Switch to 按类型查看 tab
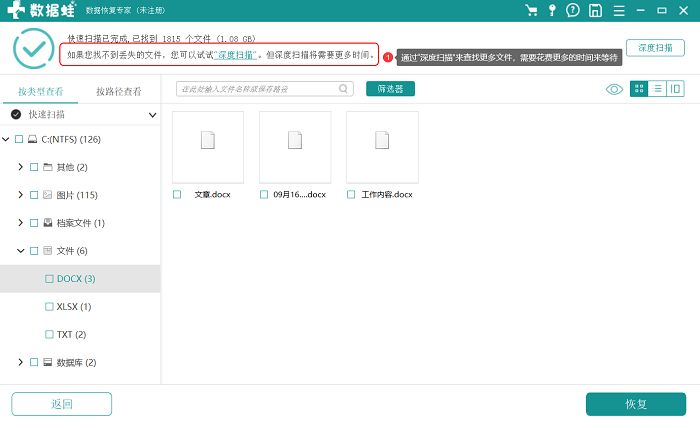The image size is (700, 428). pyautogui.click(x=41, y=91)
